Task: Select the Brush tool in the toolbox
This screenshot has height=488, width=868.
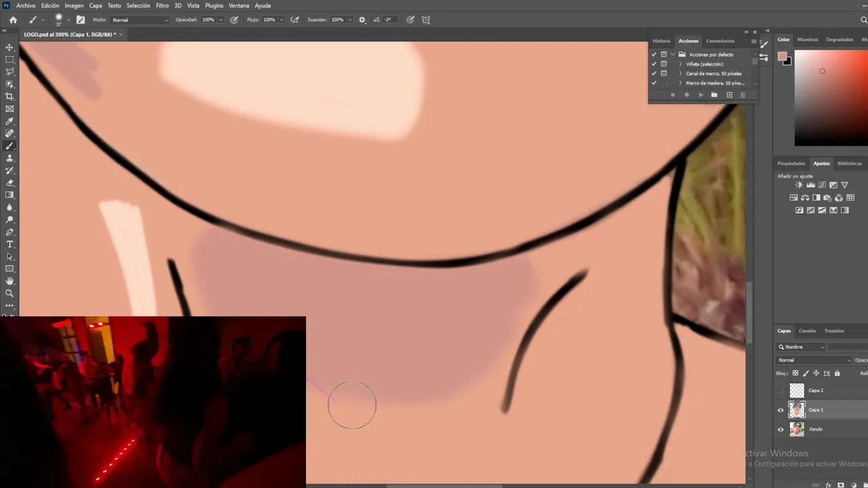Action: (9, 146)
